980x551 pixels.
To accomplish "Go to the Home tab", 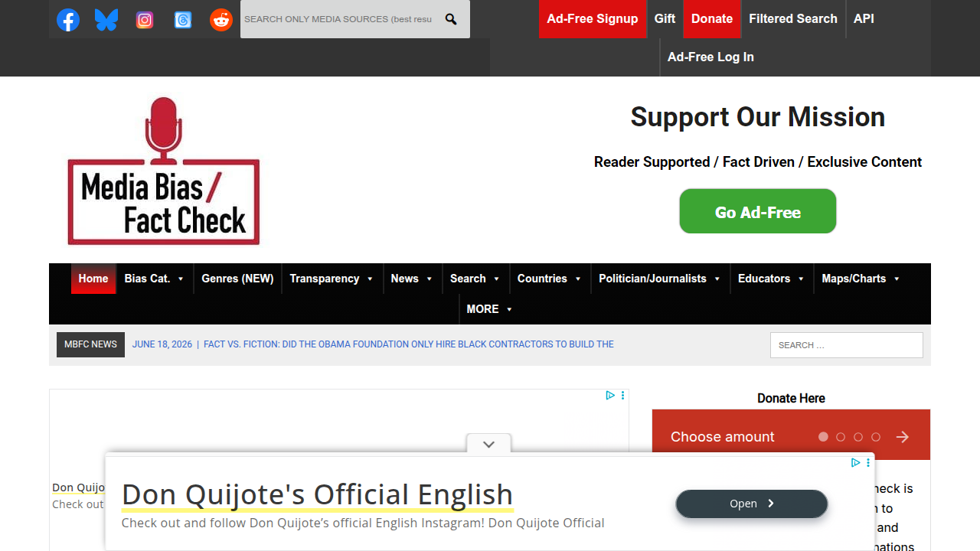I will coord(93,279).
